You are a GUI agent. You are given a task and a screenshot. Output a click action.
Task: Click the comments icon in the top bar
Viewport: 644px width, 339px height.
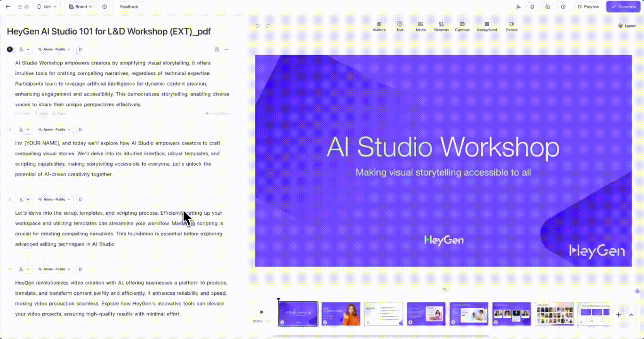pyautogui.click(x=548, y=7)
